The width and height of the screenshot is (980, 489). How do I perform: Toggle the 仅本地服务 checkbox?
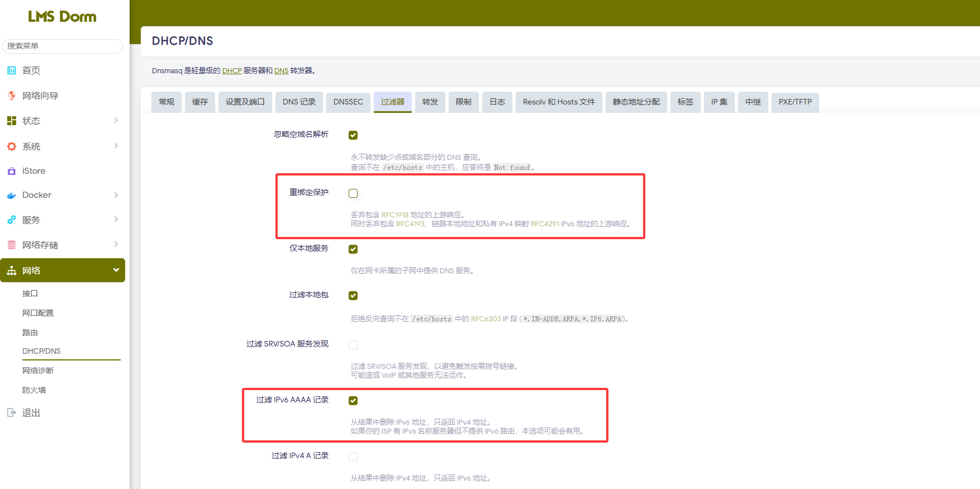353,249
